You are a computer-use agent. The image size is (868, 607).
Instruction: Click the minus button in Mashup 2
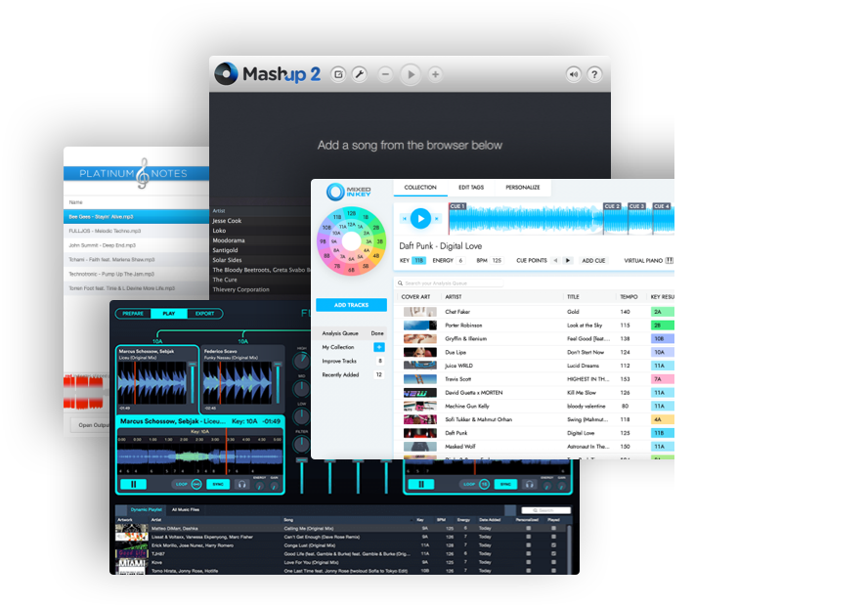coord(386,74)
